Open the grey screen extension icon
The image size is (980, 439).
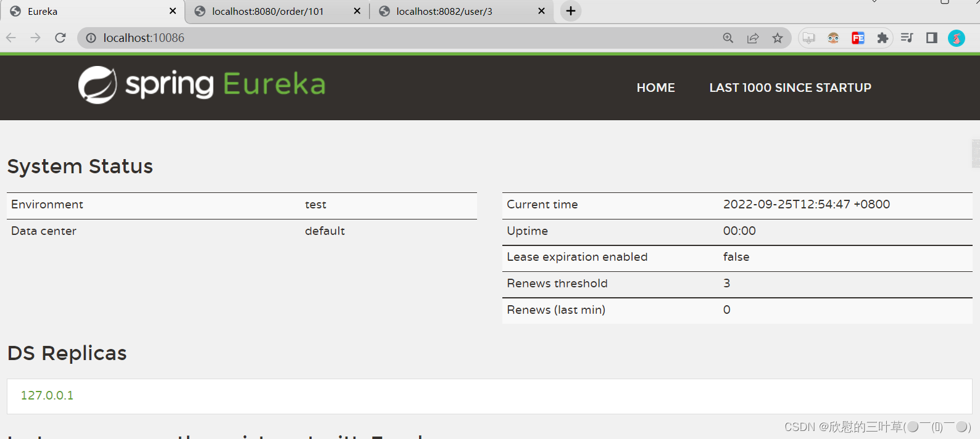[808, 38]
